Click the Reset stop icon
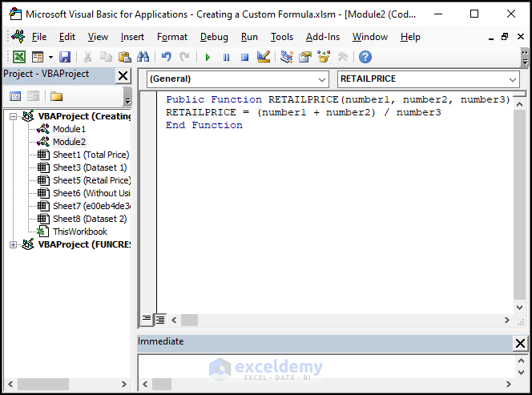The image size is (532, 395). click(244, 57)
